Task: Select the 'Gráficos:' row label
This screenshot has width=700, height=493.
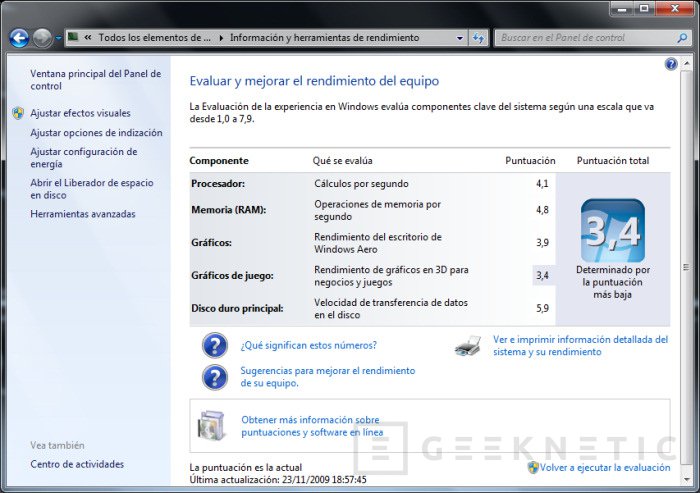Action: (x=211, y=243)
